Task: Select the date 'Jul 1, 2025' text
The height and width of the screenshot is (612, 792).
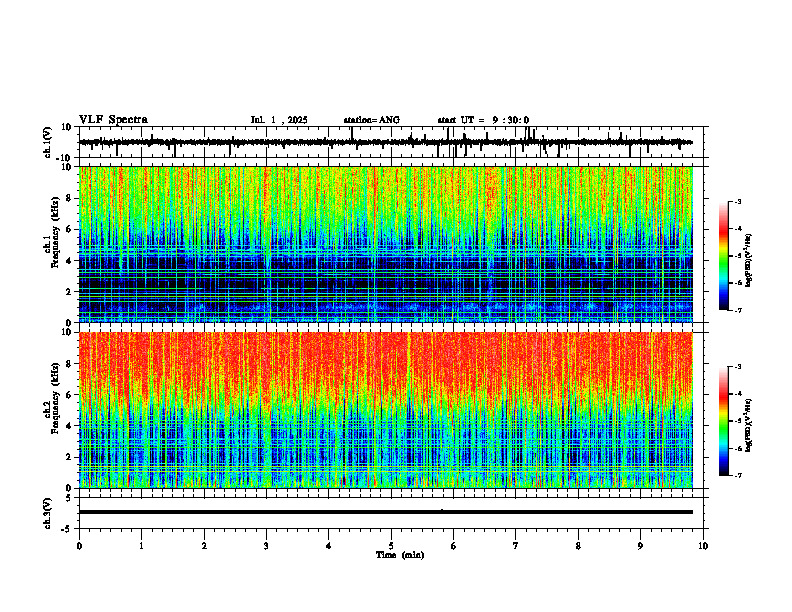Action: 279,120
